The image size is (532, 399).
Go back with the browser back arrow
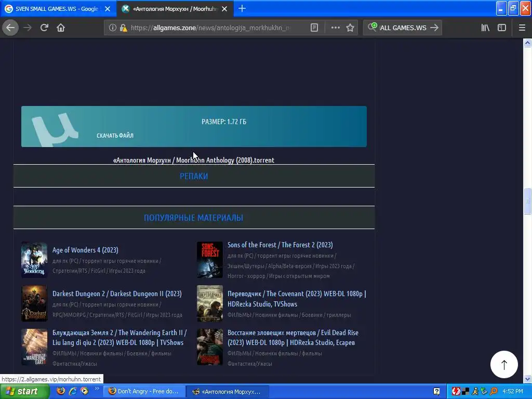click(x=10, y=28)
